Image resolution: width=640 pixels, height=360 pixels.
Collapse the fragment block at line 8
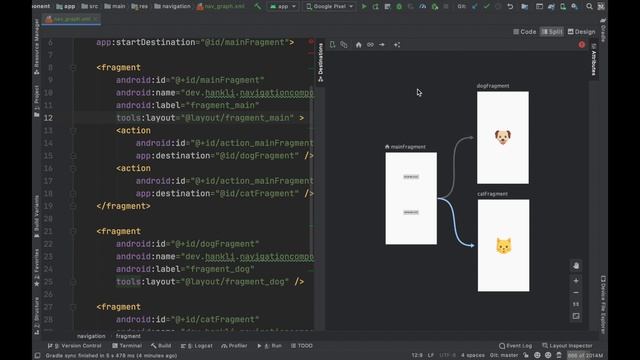coord(73,67)
